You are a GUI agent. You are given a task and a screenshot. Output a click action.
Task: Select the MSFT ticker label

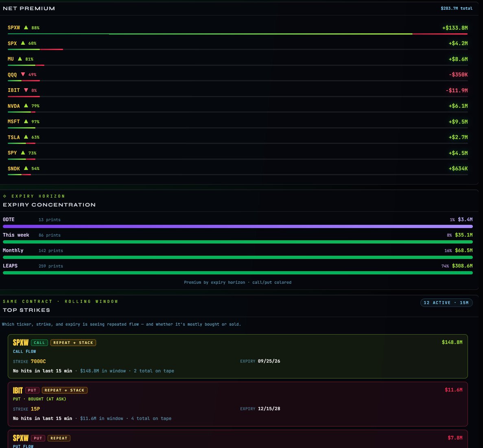click(13, 122)
